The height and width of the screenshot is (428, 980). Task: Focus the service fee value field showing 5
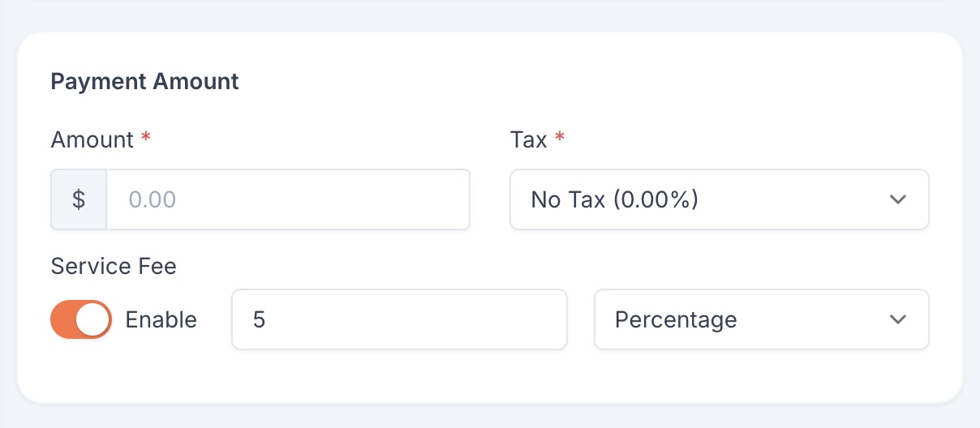tap(399, 319)
